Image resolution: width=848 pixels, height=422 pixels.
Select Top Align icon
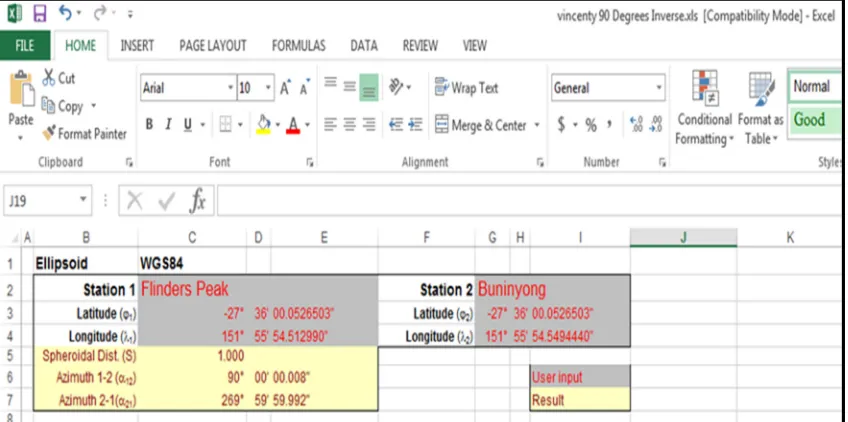pyautogui.click(x=330, y=84)
